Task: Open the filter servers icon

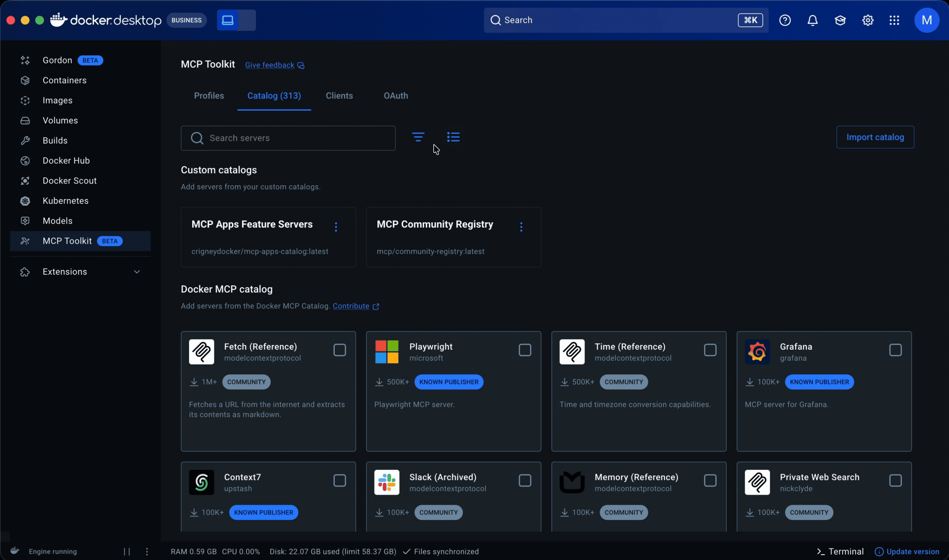Action: (418, 137)
